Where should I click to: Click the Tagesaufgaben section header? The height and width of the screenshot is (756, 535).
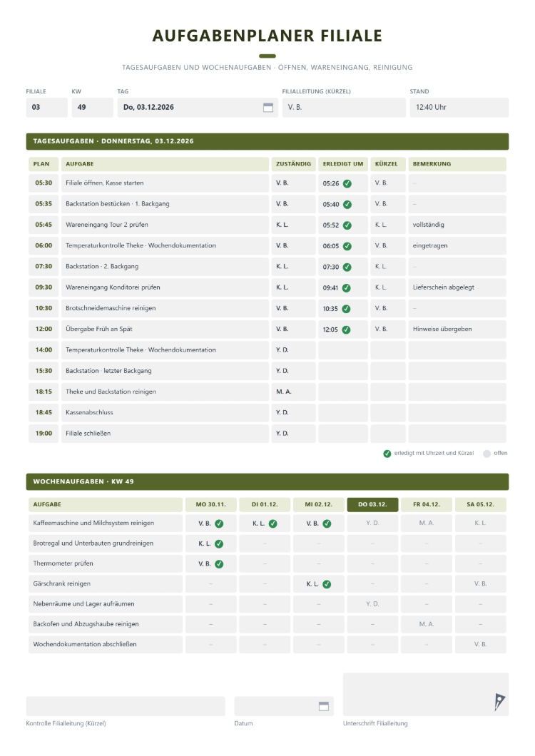pos(267,141)
